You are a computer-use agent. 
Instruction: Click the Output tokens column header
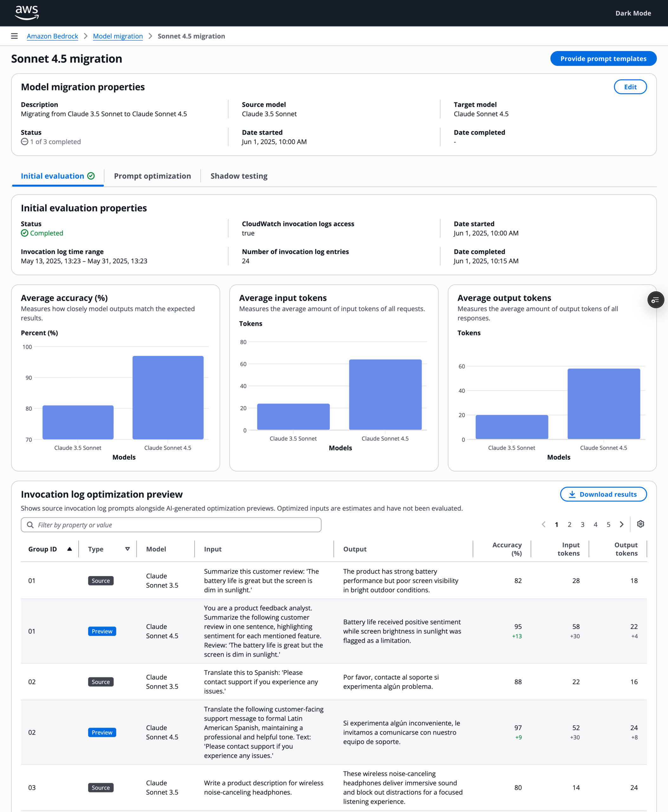click(x=626, y=549)
